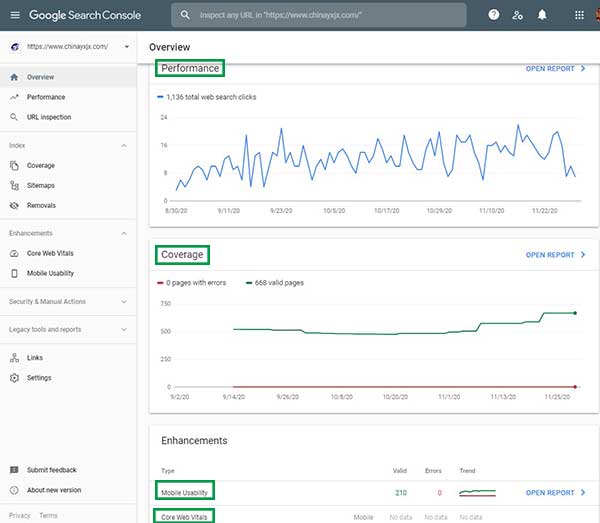Click the Settings gear icon in sidebar
The width and height of the screenshot is (600, 523).
point(14,378)
